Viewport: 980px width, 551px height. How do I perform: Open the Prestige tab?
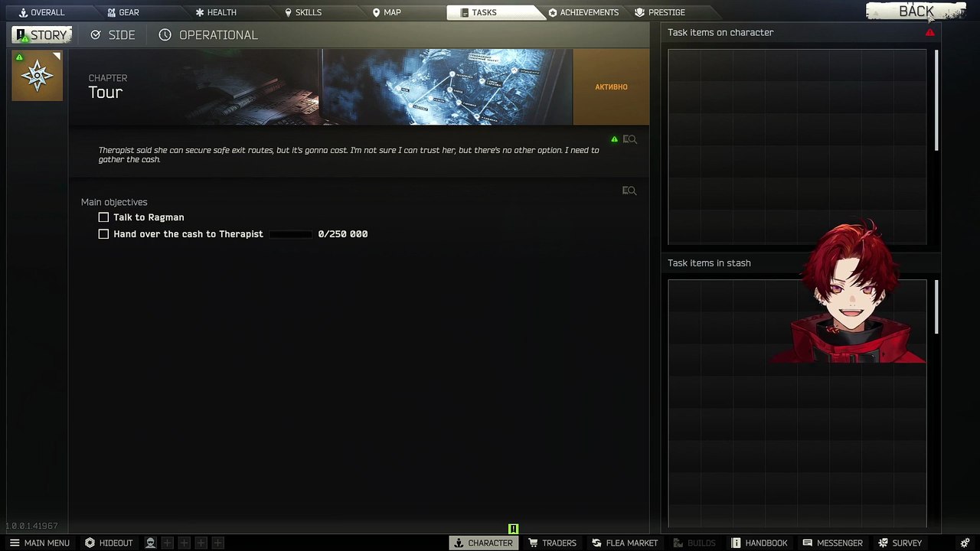click(x=660, y=12)
